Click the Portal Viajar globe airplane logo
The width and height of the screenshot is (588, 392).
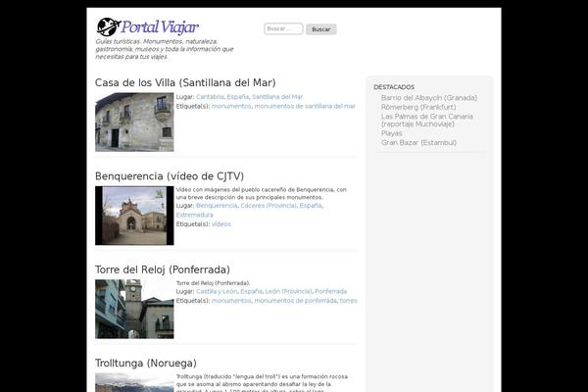[109, 26]
